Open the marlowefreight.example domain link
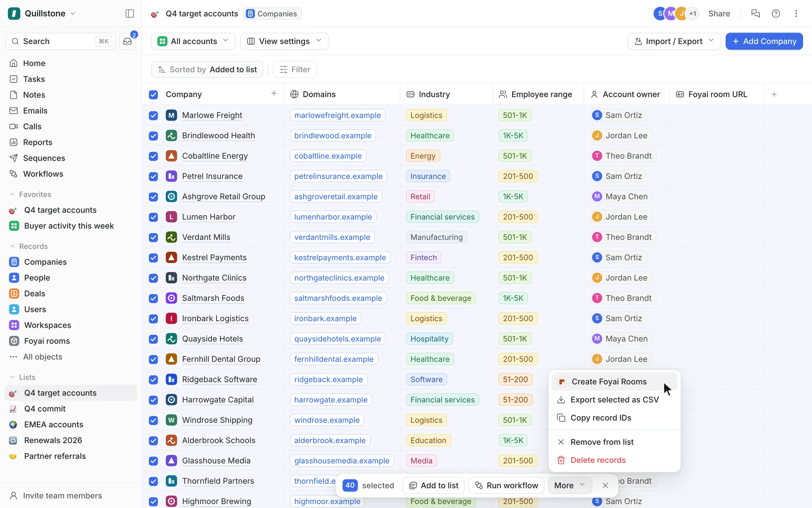The image size is (812, 508). click(x=337, y=115)
